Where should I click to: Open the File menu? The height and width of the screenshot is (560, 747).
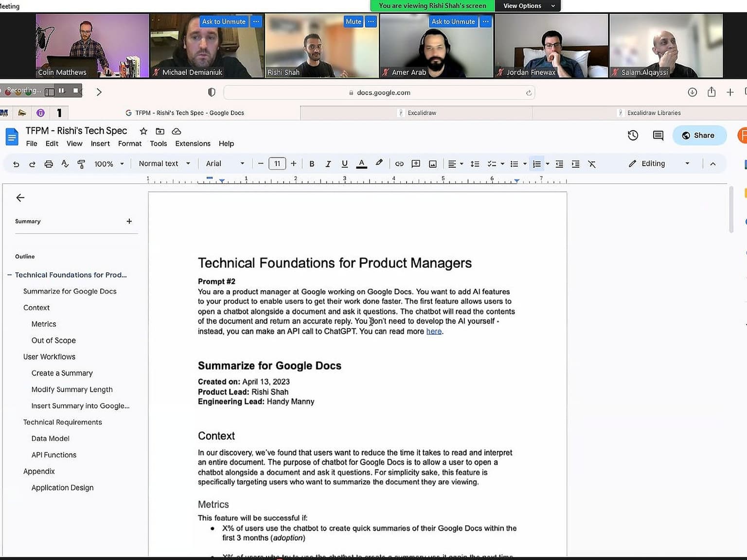tap(32, 143)
